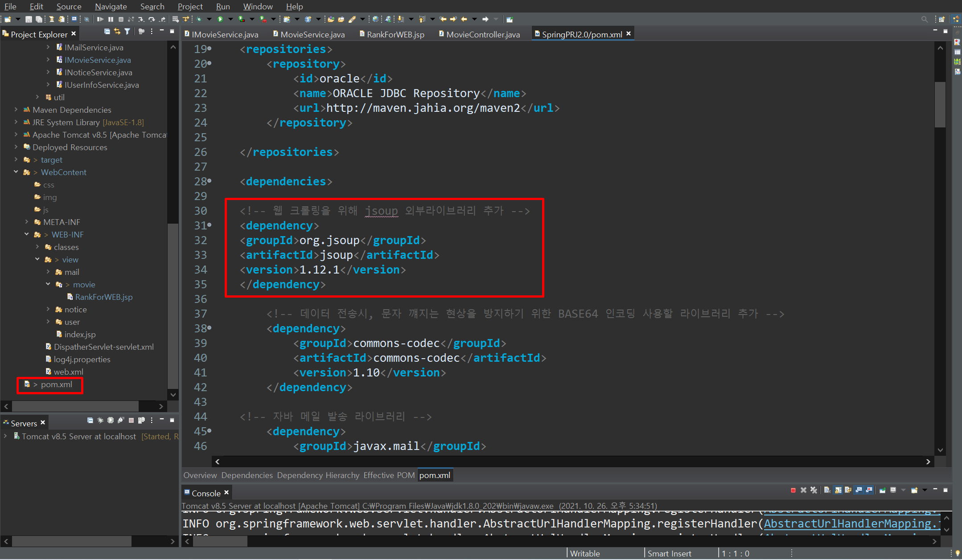Image resolution: width=962 pixels, height=560 pixels.
Task: Toggle show console when standard out changes
Action: click(859, 490)
